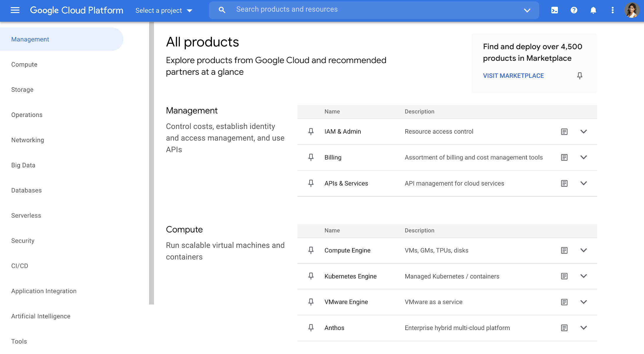The image size is (644, 354).
Task: Click the Billing pin icon
Action: coord(311,157)
